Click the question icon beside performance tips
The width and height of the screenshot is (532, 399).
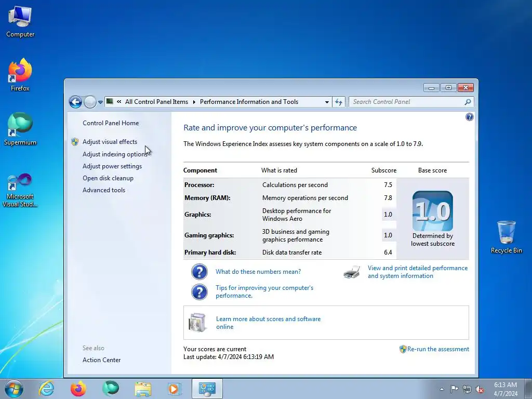click(199, 292)
